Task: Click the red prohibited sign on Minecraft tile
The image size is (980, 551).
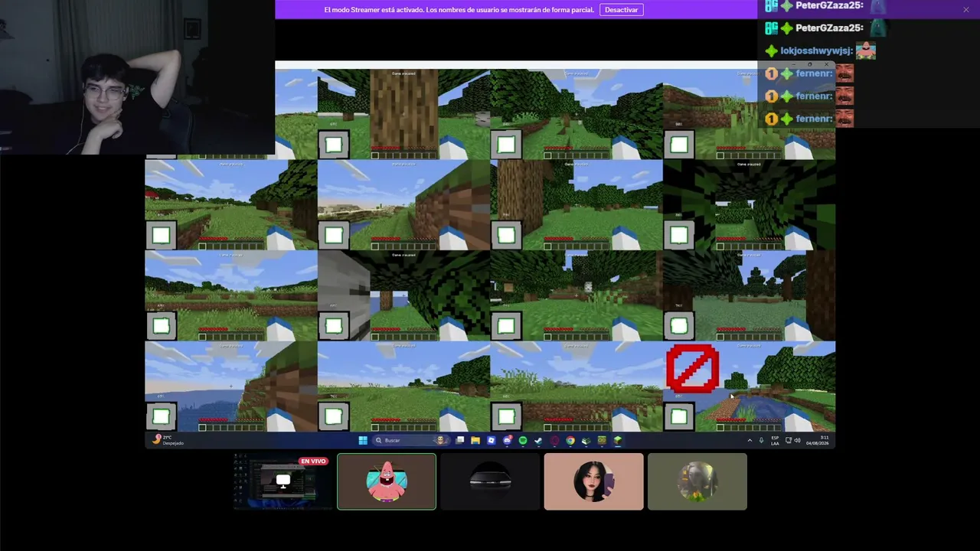Action: coord(692,369)
